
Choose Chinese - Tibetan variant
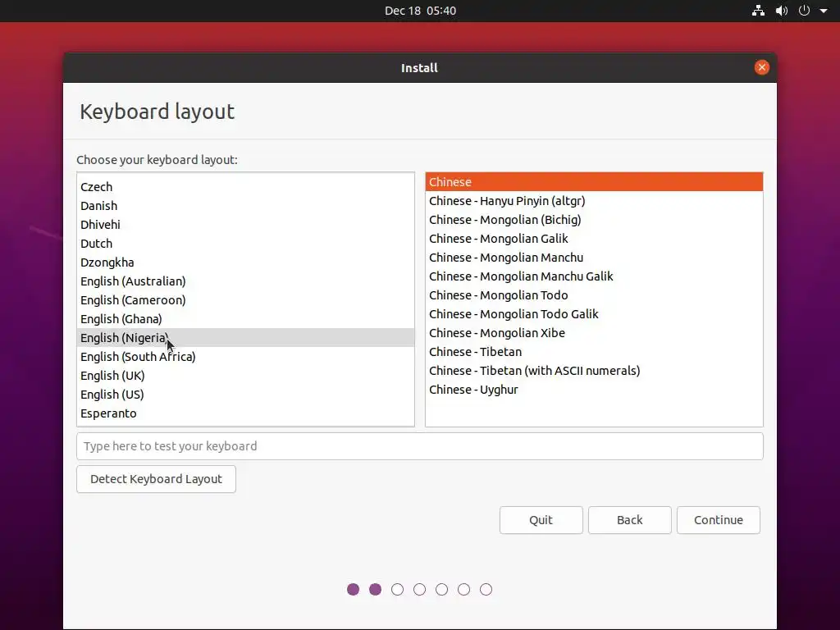[594, 352]
